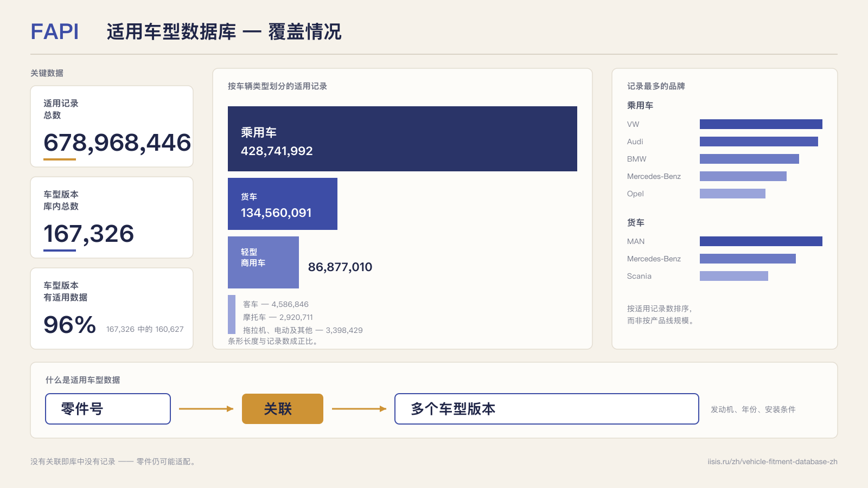
Task: Click the BMW brand label
Action: [637, 159]
